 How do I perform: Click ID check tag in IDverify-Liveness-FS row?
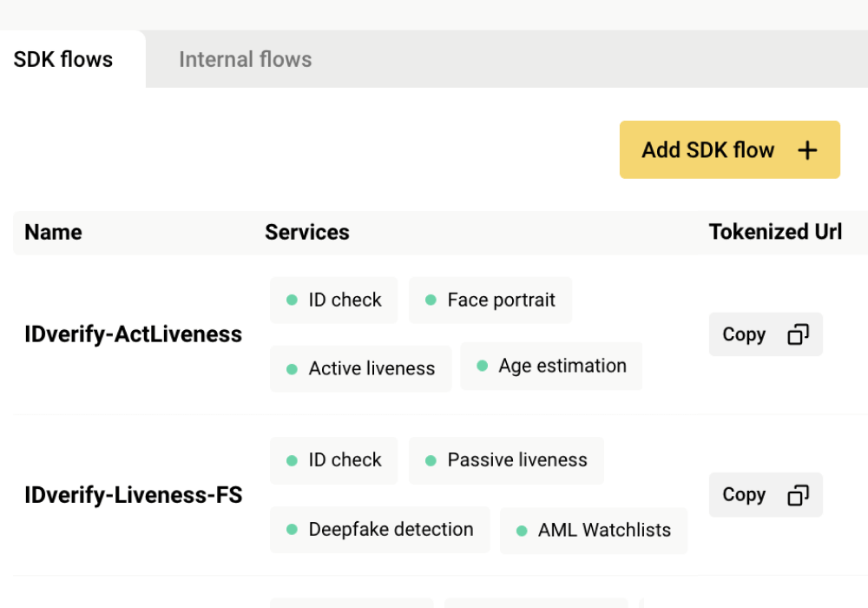click(333, 459)
